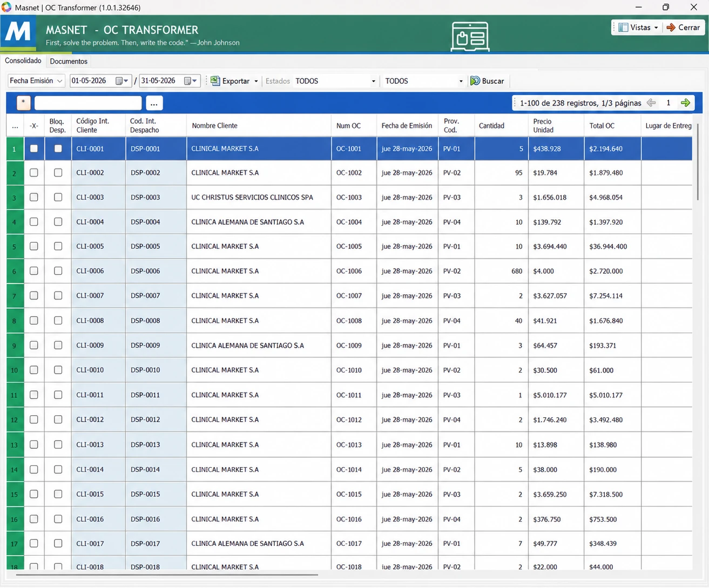Click the Exportar spreadsheet icon
This screenshot has height=588, width=709.
coord(215,81)
